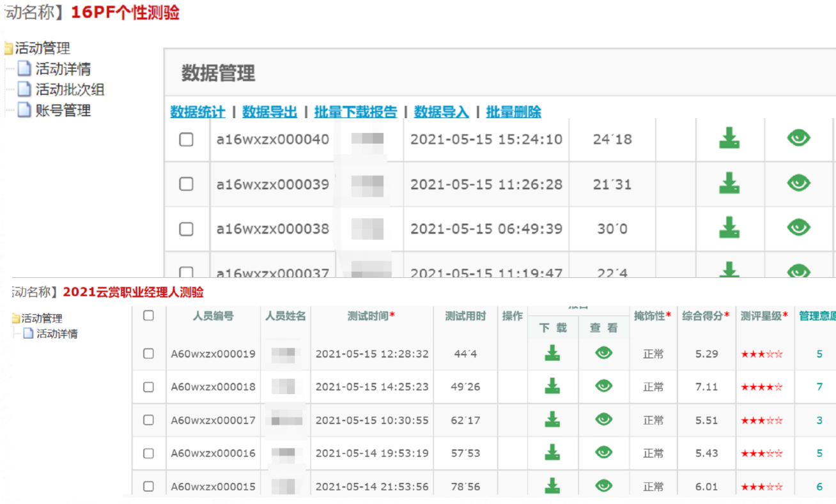Click 账号管理 page icon

24,109
